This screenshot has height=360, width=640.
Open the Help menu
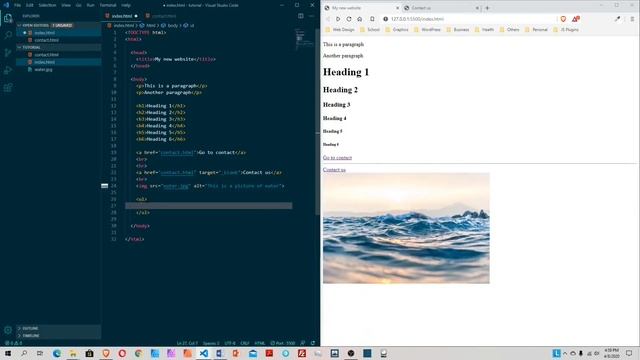(x=126, y=5)
